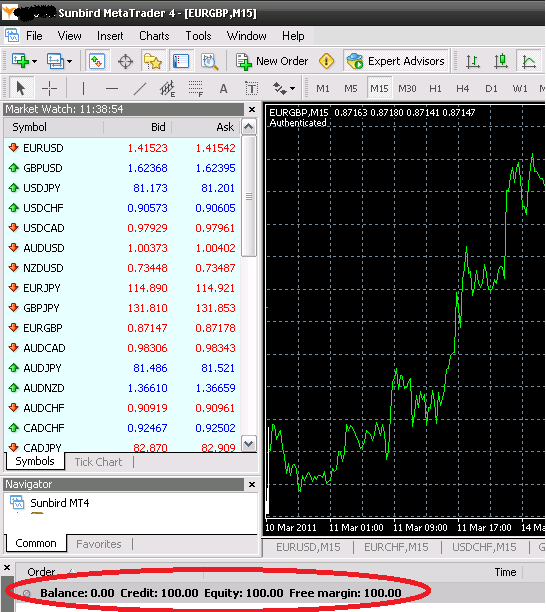546x612 pixels.
Task: Select the cursor arrow tool
Action: click(21, 89)
